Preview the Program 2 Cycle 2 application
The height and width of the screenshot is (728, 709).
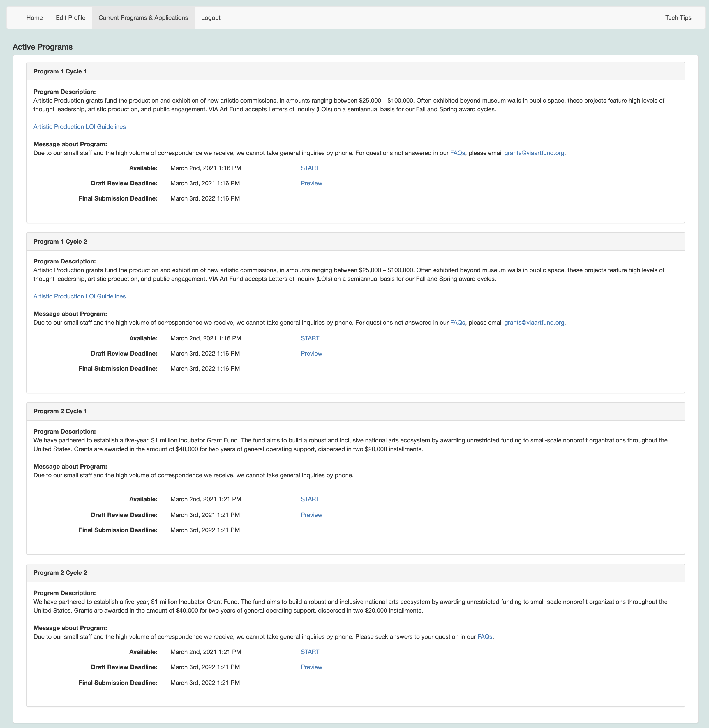coord(311,667)
